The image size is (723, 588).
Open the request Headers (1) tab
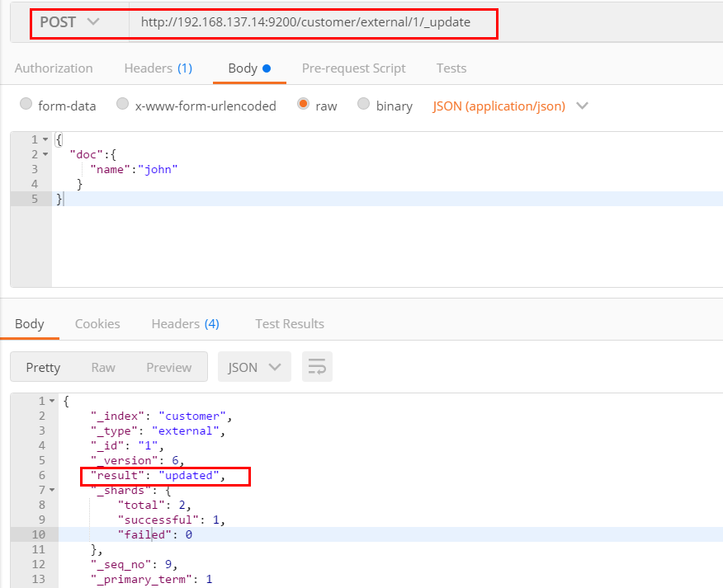(158, 68)
